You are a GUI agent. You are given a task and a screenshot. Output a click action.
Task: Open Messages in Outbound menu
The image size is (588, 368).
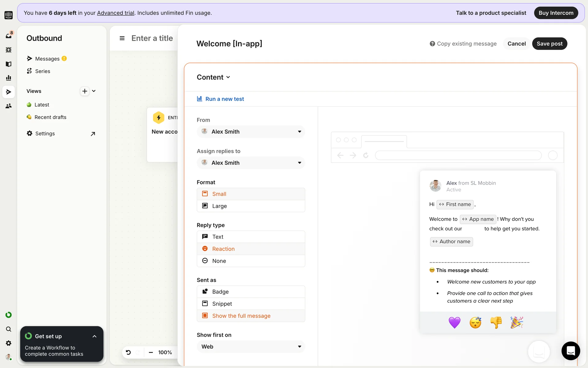click(47, 59)
